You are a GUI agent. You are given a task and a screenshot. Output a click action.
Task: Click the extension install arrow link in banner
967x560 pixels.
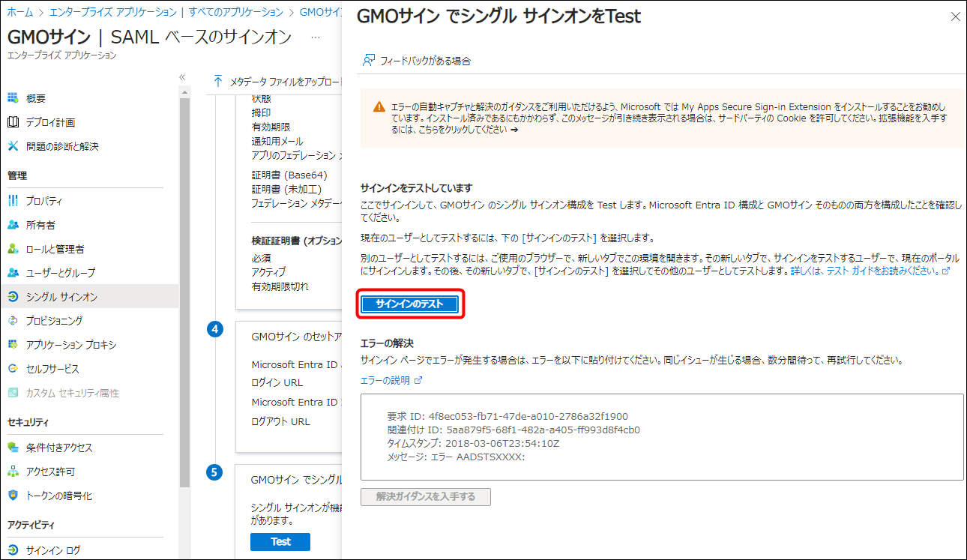coord(513,129)
